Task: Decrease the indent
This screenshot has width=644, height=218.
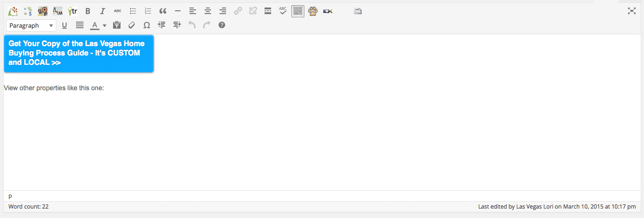Action: [x=162, y=25]
